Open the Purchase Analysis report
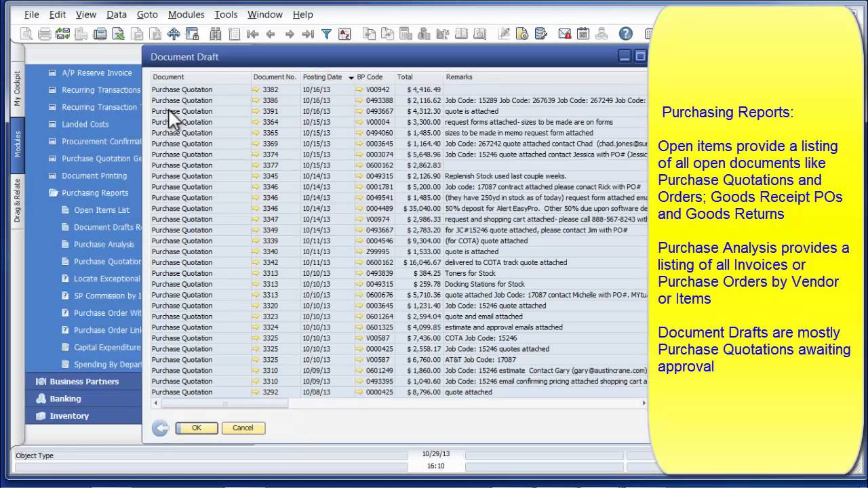The height and width of the screenshot is (488, 868). click(x=104, y=245)
